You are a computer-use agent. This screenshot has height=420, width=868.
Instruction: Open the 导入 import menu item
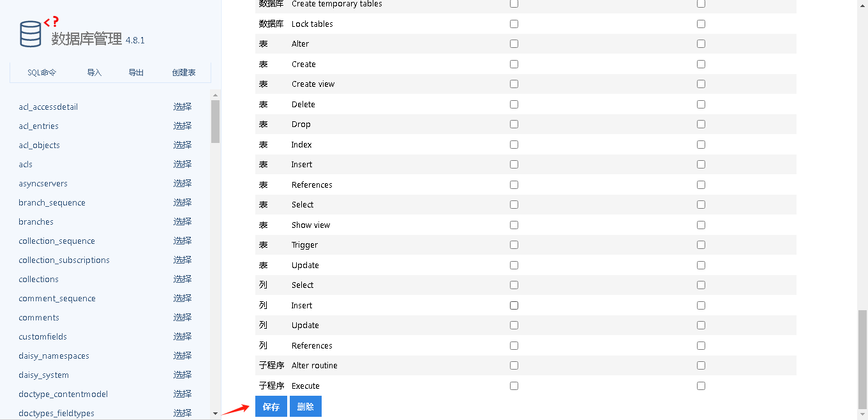pos(94,72)
